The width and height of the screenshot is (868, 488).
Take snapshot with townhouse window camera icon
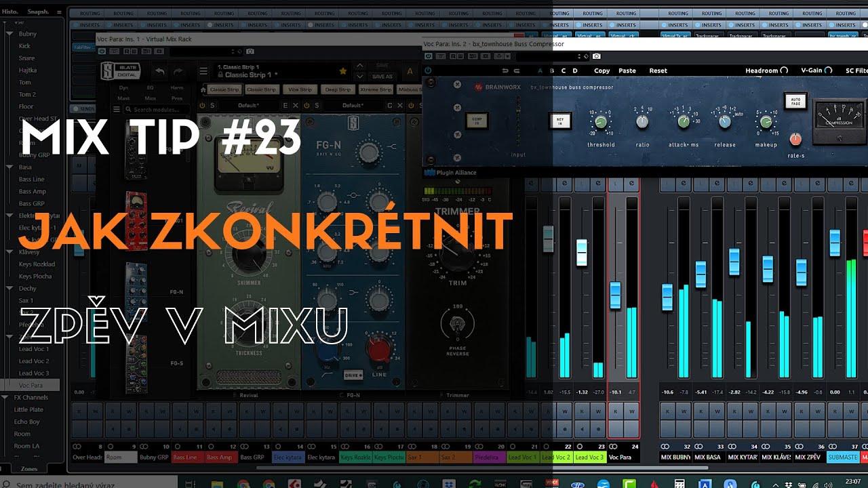tap(596, 56)
